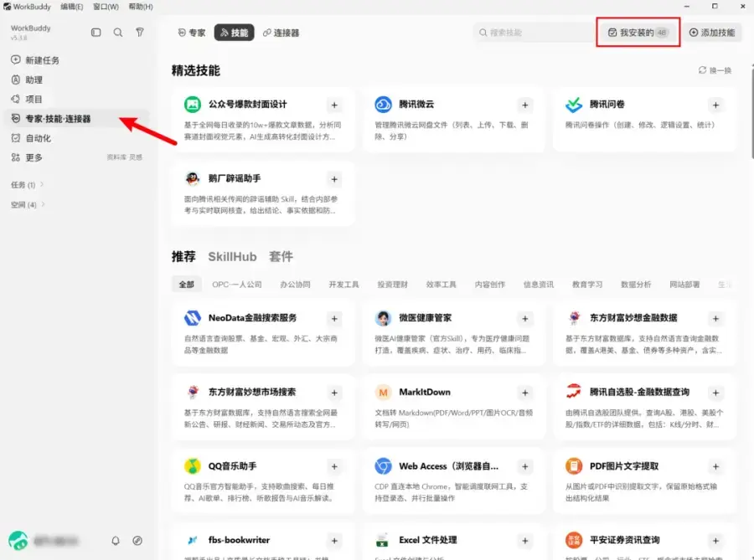Filter by 信息资讯 category

(x=539, y=285)
